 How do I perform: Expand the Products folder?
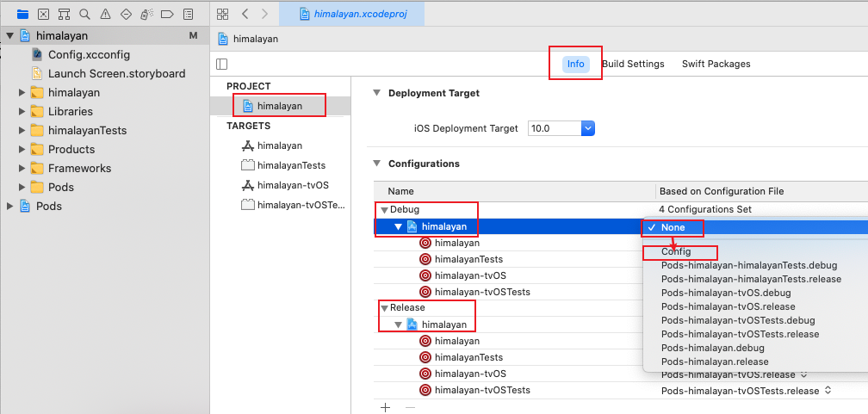click(x=22, y=150)
